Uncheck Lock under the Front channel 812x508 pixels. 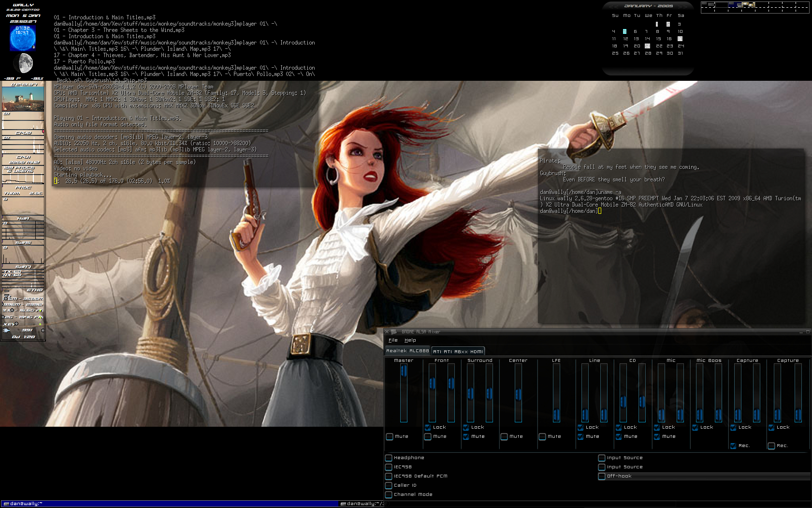(x=428, y=427)
